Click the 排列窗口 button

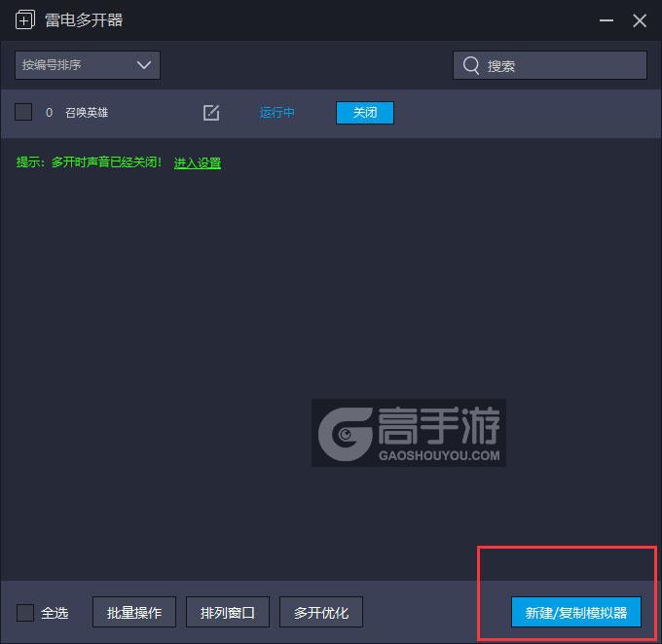coord(228,612)
